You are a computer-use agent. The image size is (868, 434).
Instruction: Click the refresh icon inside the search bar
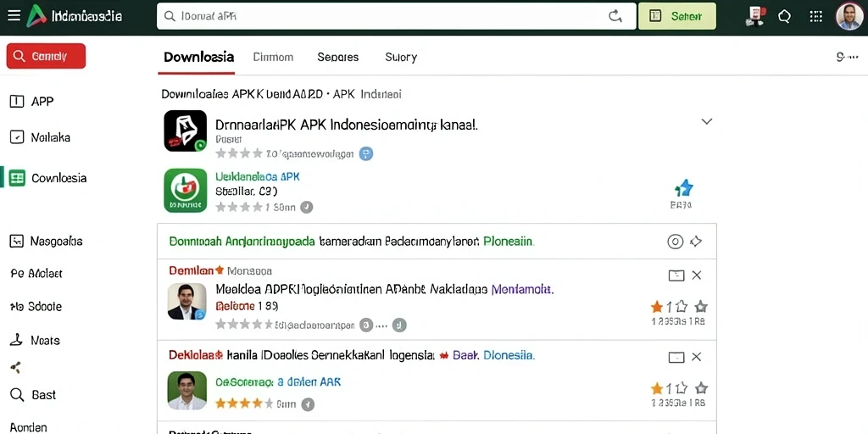click(615, 16)
